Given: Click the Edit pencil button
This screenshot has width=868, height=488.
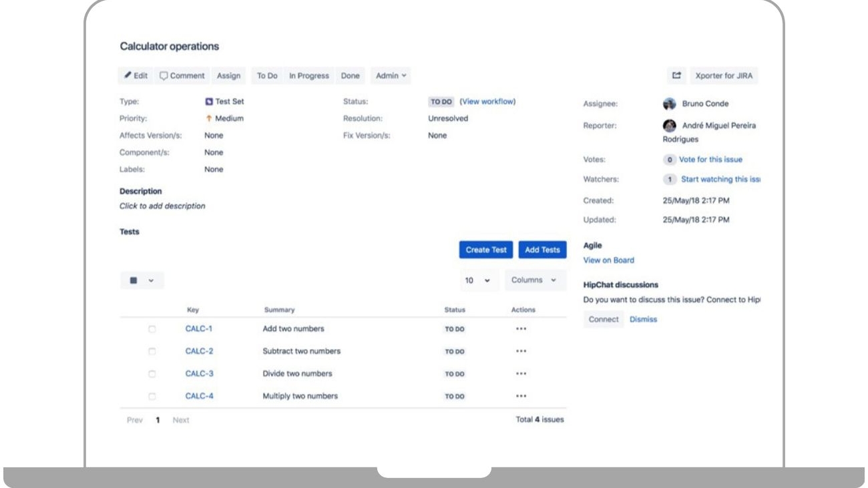Looking at the screenshot, I should 136,76.
